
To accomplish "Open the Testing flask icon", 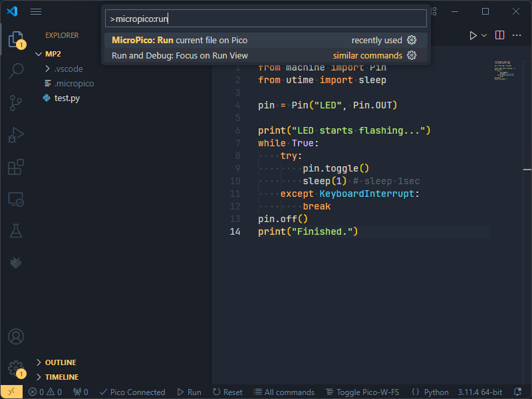I will tap(16, 231).
